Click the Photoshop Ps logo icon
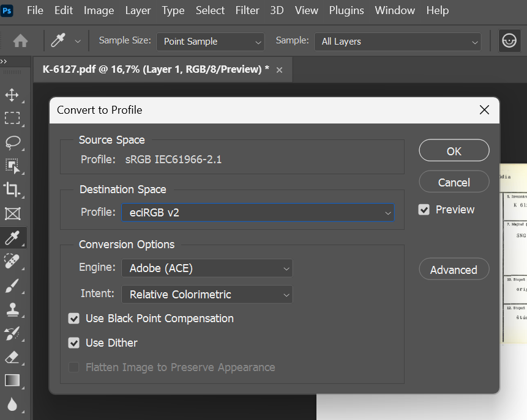The image size is (527, 420). 7,11
